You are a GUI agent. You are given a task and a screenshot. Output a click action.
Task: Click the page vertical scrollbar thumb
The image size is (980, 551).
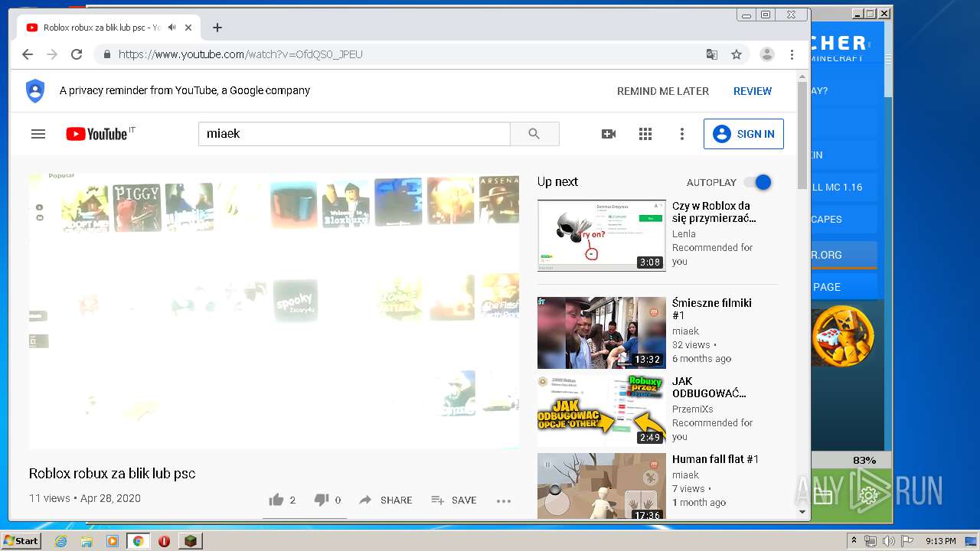click(802, 135)
